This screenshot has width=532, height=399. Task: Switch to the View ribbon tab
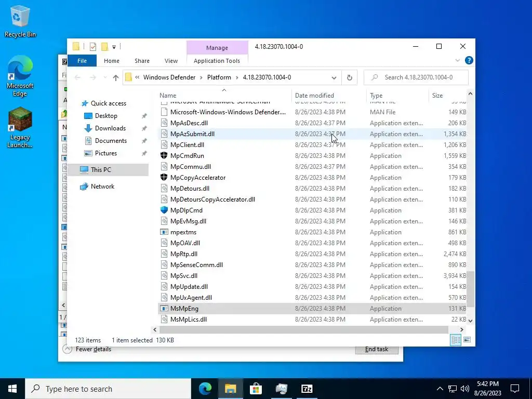click(x=171, y=61)
